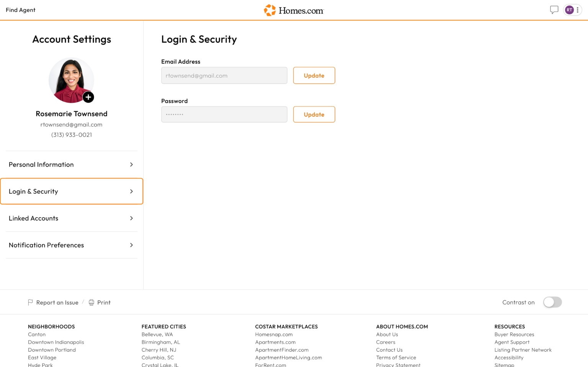The height and width of the screenshot is (367, 588).
Task: Open the RT account avatar
Action: [569, 10]
